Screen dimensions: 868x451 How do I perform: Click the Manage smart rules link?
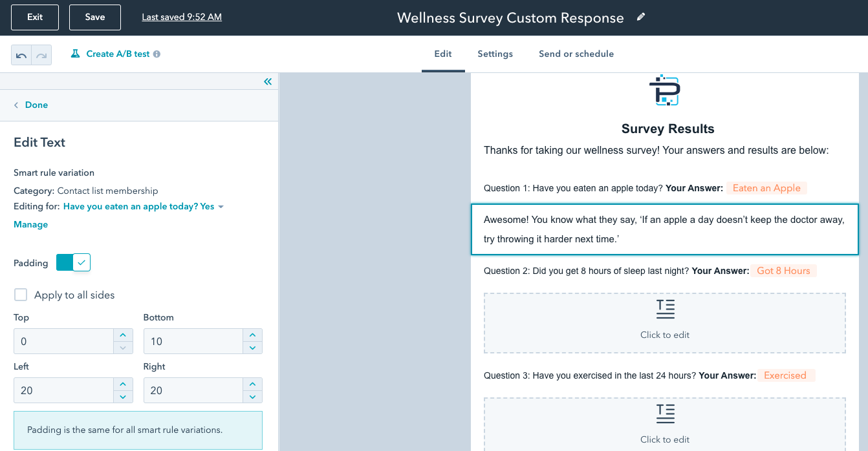click(x=31, y=225)
